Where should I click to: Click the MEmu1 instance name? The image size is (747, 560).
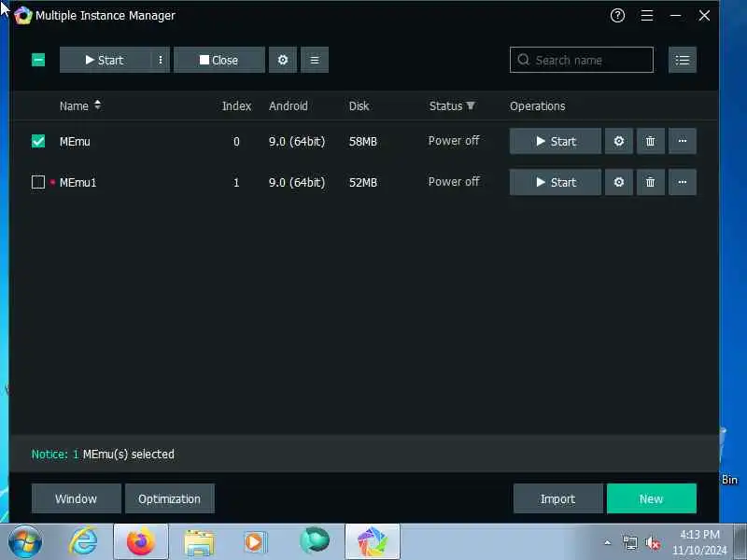tap(78, 182)
